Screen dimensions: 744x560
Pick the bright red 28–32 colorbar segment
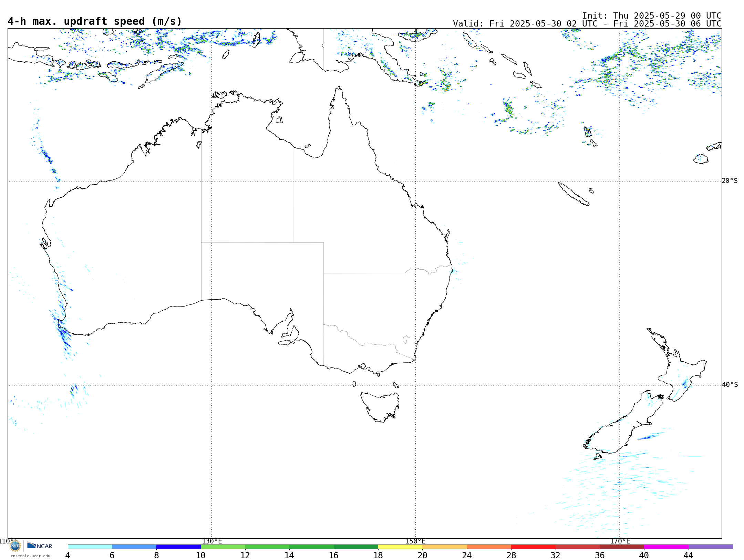tap(533, 547)
